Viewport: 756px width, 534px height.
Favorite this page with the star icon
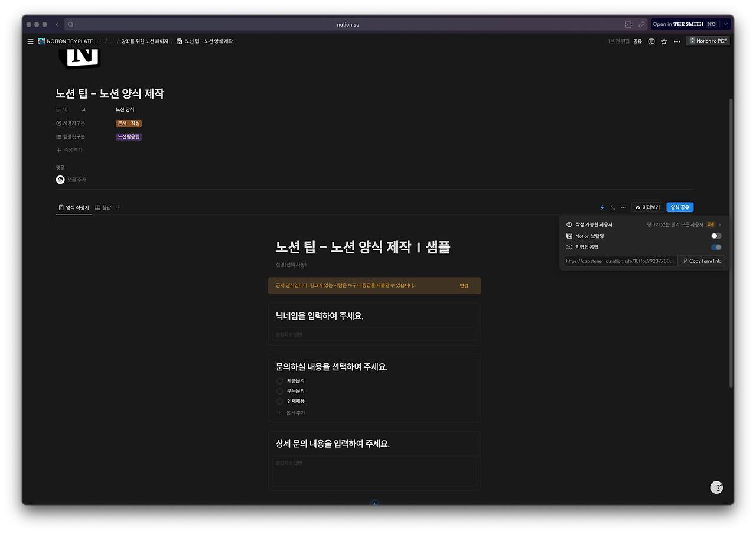click(664, 41)
